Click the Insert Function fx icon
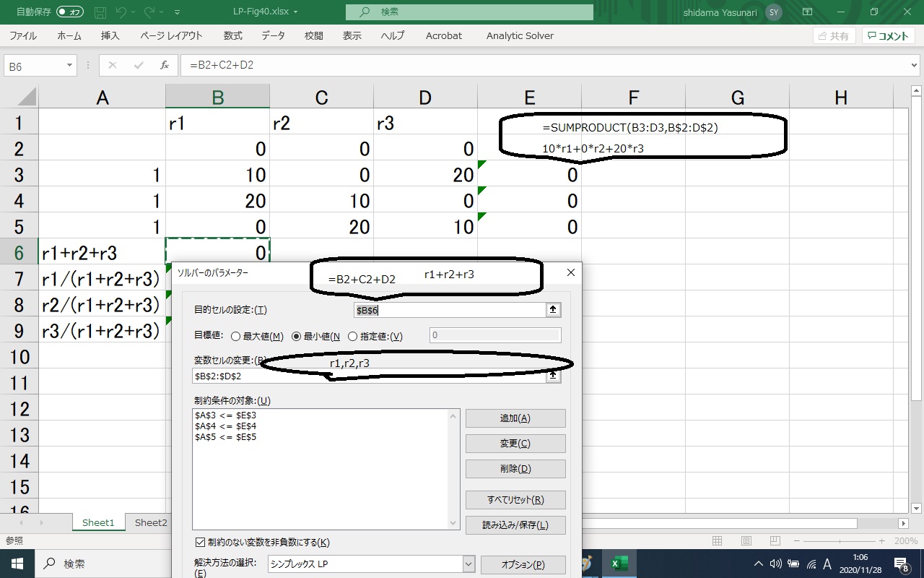This screenshot has width=924, height=578. tap(165, 65)
